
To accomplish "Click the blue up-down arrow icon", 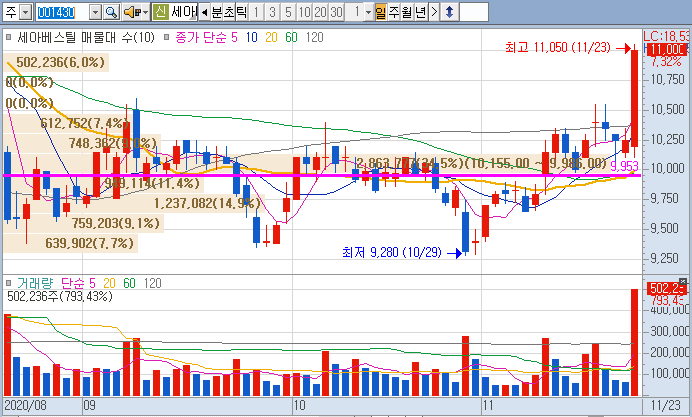I will 449,12.
